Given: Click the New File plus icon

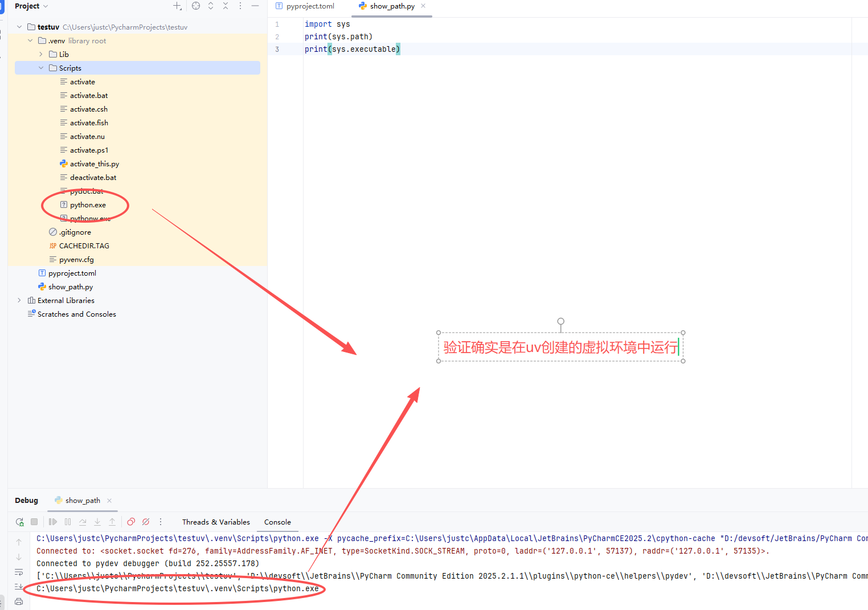Looking at the screenshot, I should [x=177, y=6].
